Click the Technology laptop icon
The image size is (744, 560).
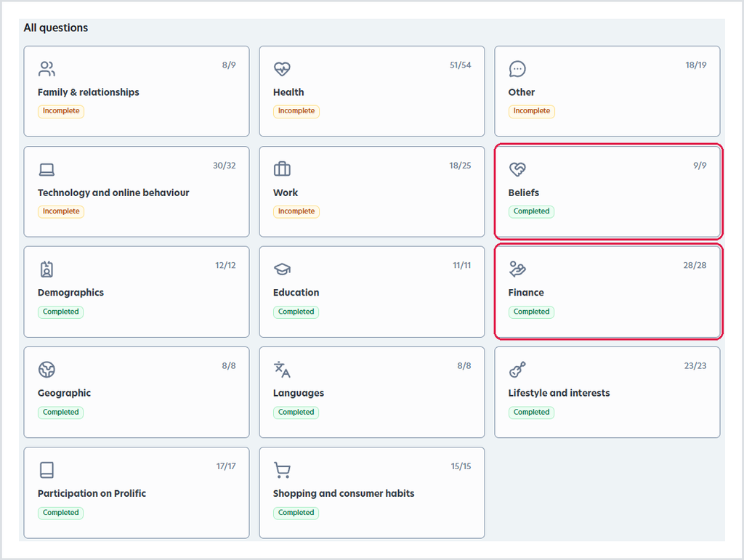coord(46,169)
